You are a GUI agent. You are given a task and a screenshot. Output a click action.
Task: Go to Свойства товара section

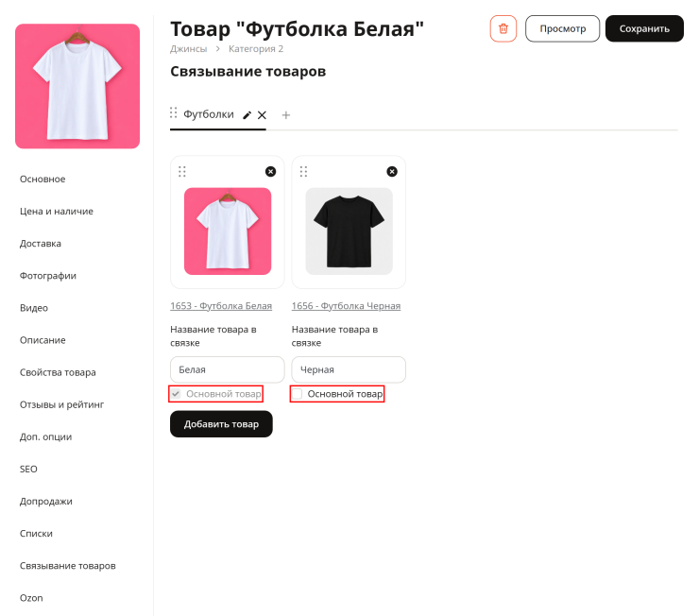[x=58, y=372]
